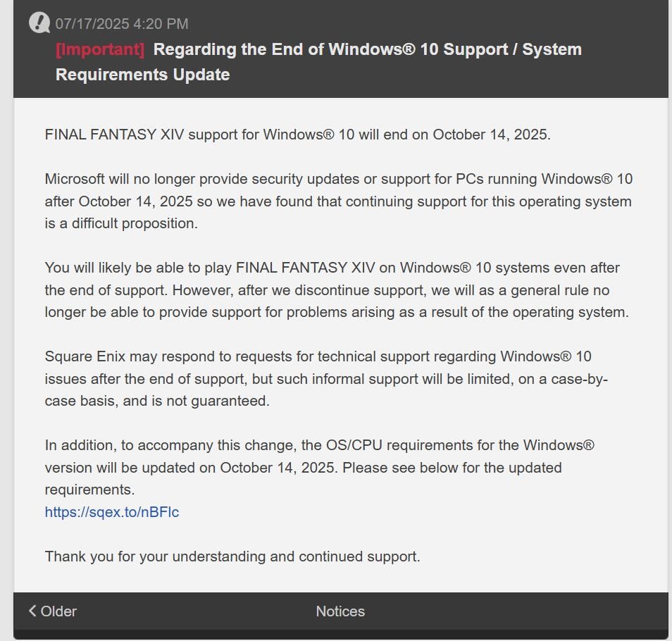Click the "Requirements Update" title line
672x641 pixels.
point(142,75)
